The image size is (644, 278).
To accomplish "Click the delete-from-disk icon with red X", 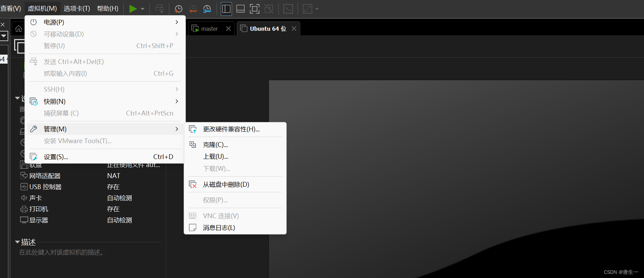I will (x=193, y=184).
